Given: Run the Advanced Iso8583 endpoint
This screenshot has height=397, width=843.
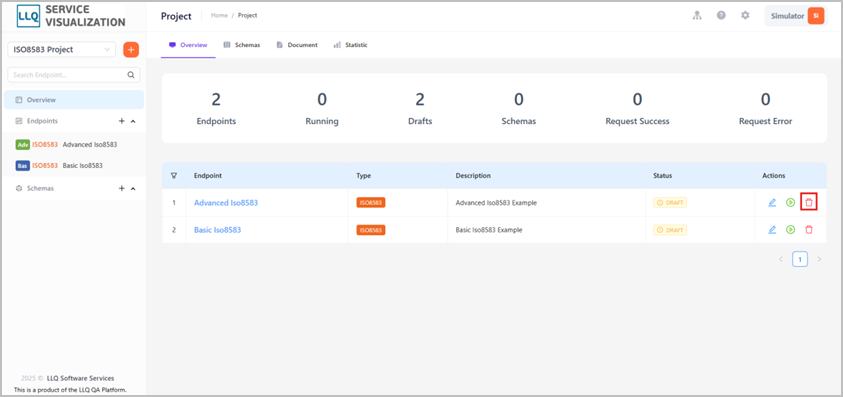Looking at the screenshot, I should click(790, 203).
